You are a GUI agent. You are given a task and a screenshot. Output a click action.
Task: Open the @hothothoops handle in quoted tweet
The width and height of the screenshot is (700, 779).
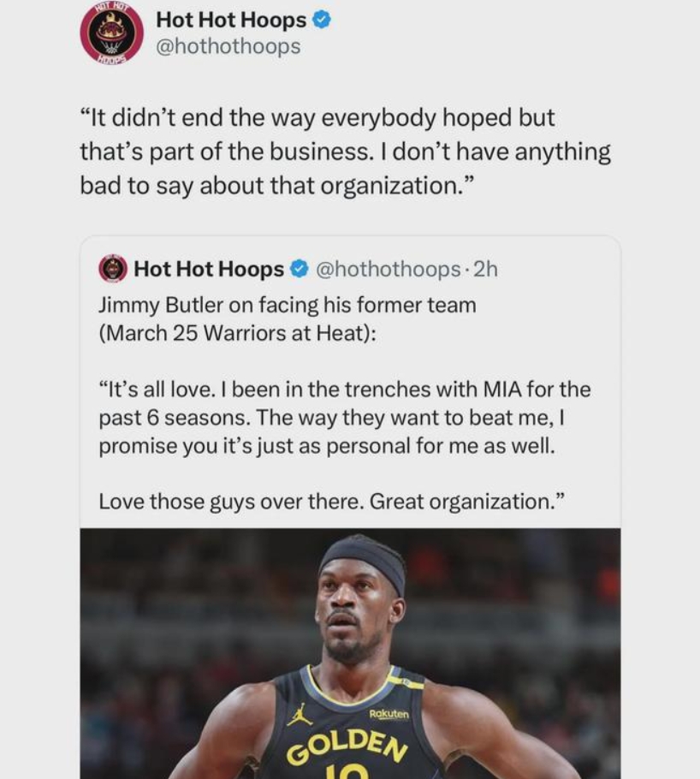(x=388, y=269)
